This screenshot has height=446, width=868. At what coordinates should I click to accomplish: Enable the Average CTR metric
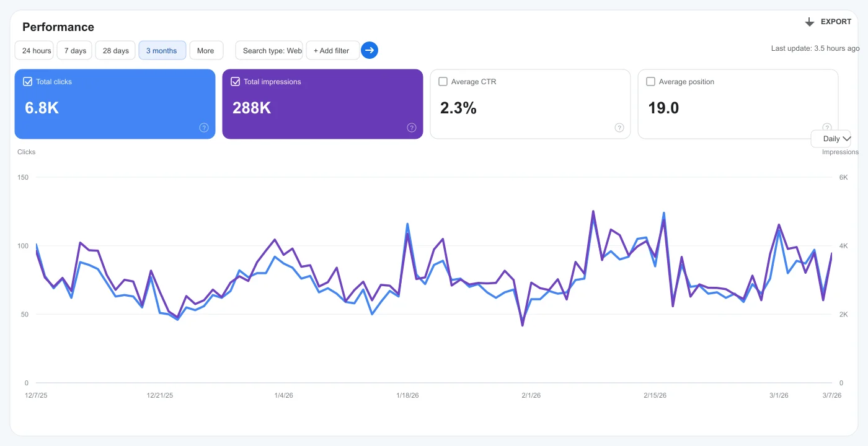coord(443,81)
